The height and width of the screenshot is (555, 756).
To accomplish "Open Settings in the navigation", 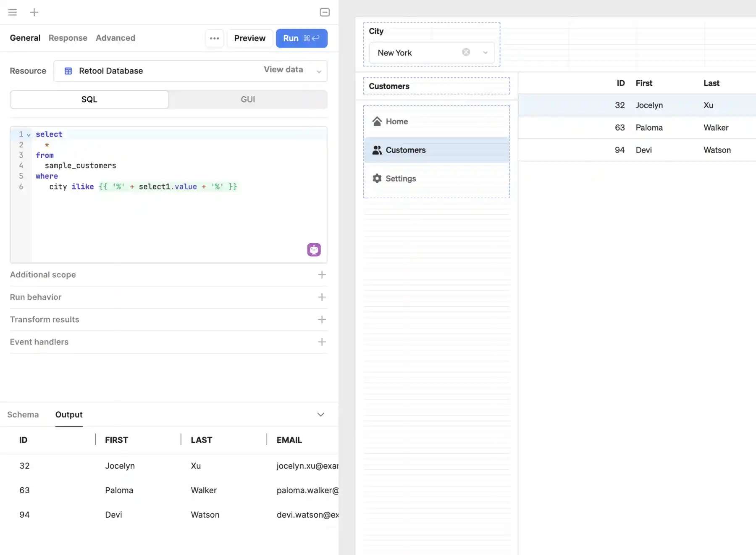I will pos(437,179).
